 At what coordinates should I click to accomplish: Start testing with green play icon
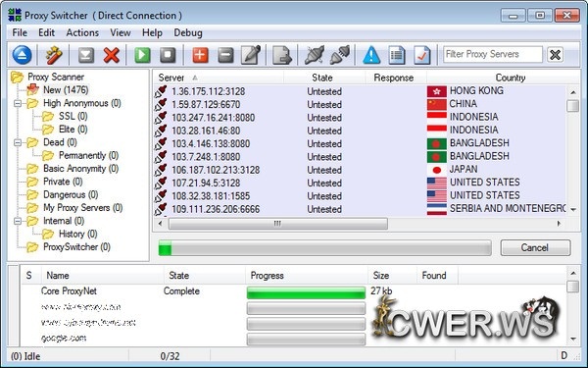pos(142,55)
